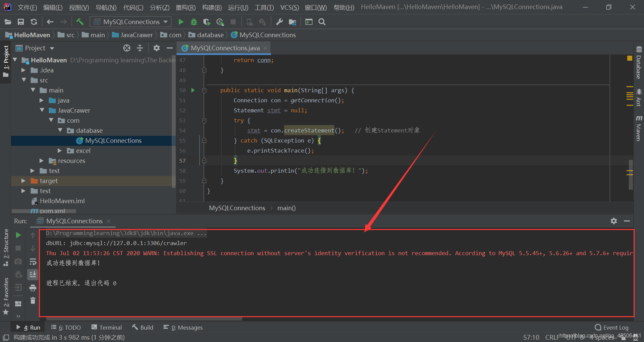Clear console with trash icon
This screenshot has height=342, width=644.
coord(33,301)
